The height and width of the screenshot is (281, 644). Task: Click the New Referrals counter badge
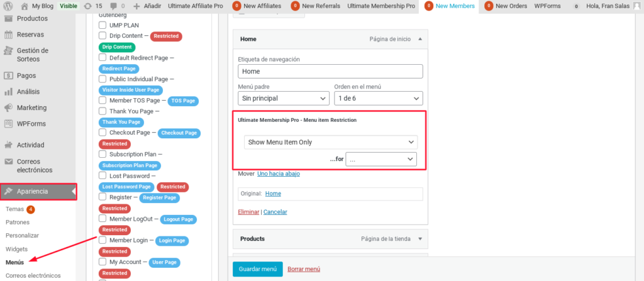296,6
